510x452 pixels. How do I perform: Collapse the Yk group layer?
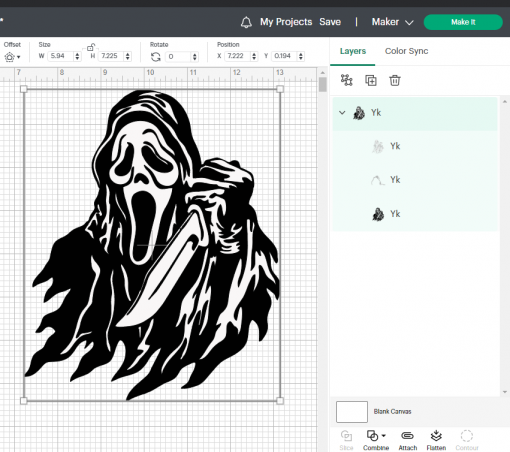(342, 113)
